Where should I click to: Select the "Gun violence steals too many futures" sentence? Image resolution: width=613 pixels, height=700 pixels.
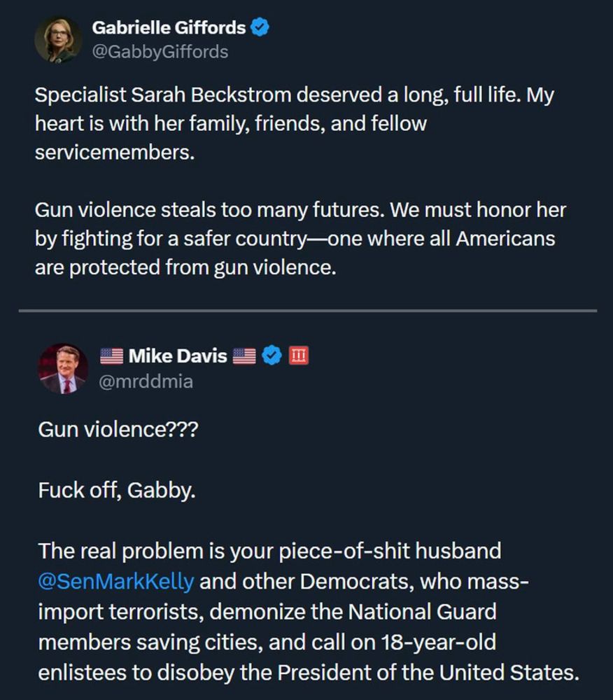coord(210,209)
